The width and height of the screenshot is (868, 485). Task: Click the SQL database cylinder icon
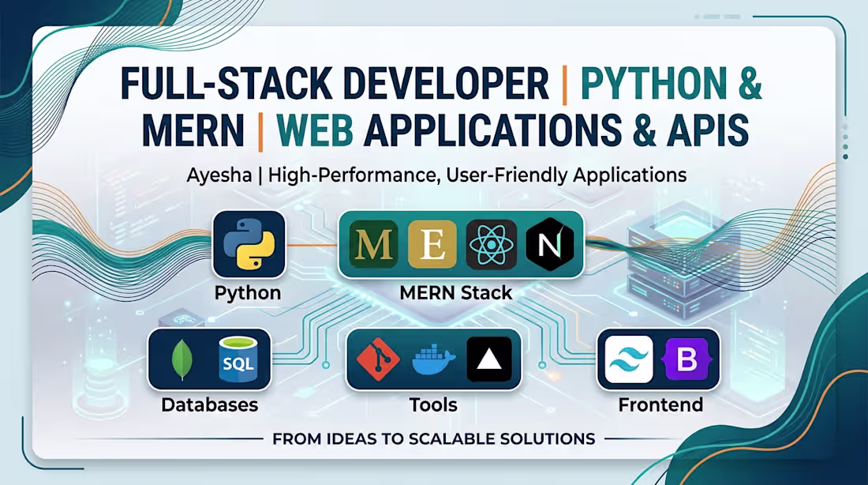[238, 359]
